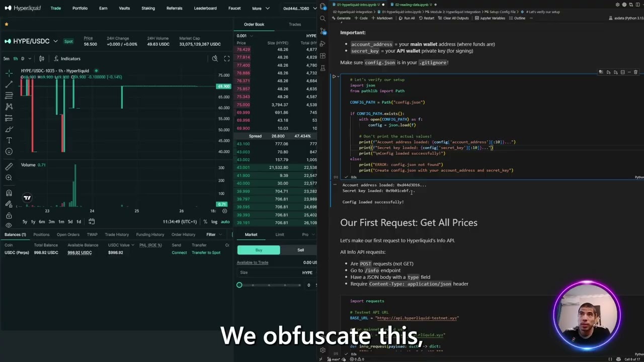Toggle auto scale on chart
The image size is (644, 362).
[x=225, y=222]
